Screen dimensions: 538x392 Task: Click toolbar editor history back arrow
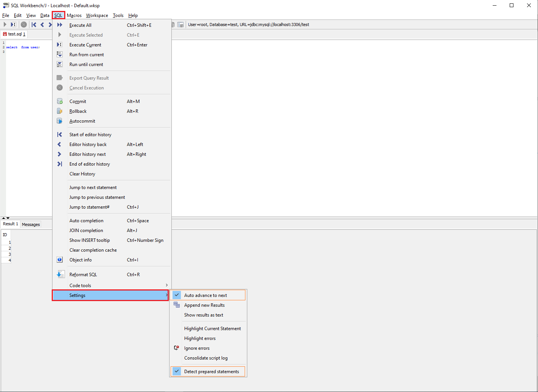click(x=42, y=25)
